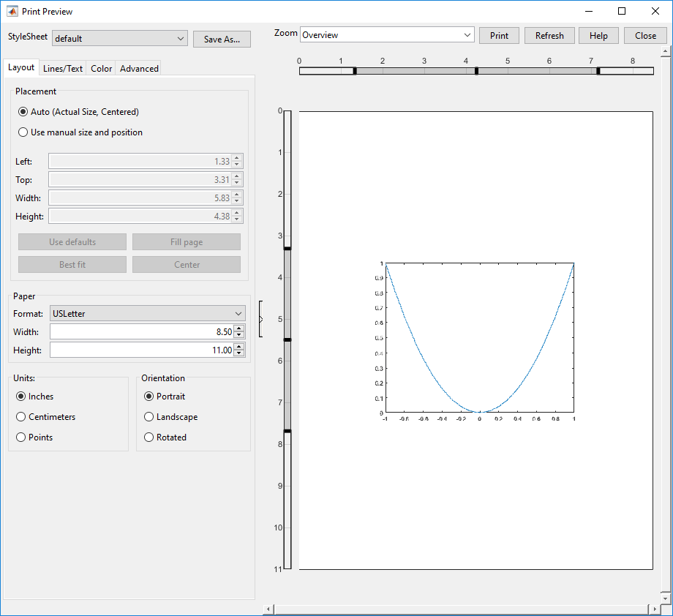Click the Fill page button
The height and width of the screenshot is (616, 673).
pos(187,242)
